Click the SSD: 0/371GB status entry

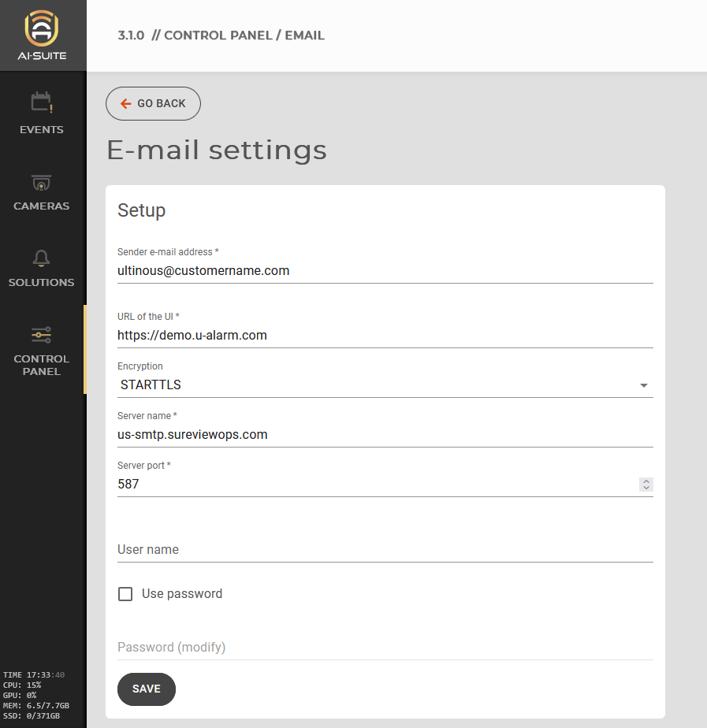32,715
